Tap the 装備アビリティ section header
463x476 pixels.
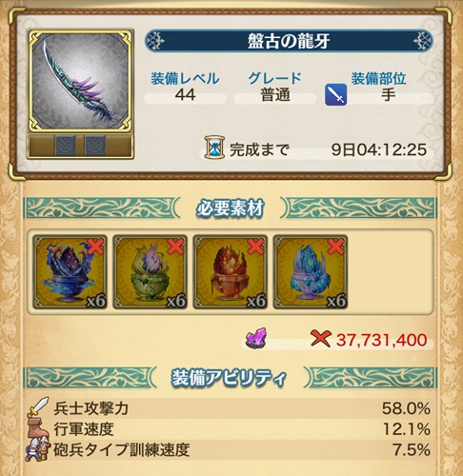[231, 378]
